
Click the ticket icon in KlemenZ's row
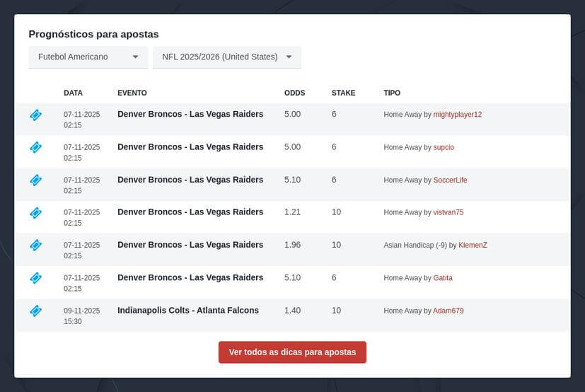[x=36, y=246]
